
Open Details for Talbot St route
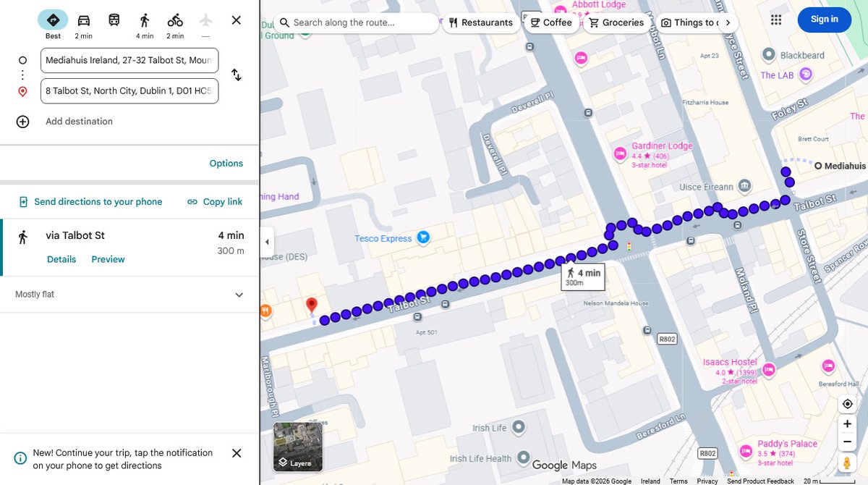click(x=61, y=259)
